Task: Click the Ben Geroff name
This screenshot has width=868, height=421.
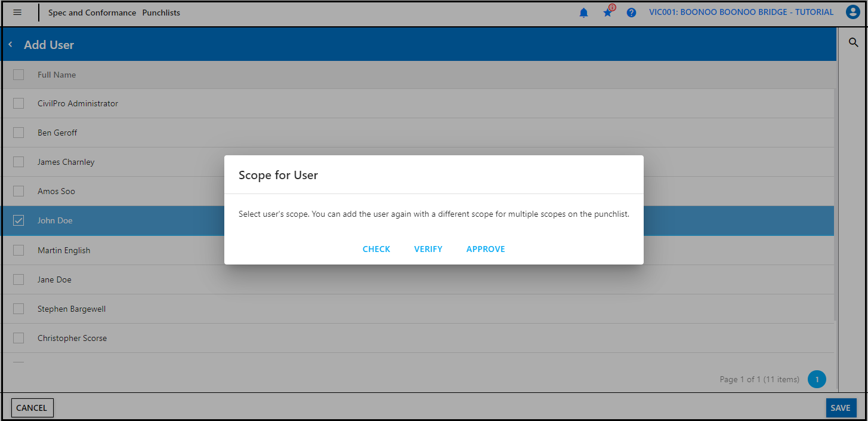Action: pyautogui.click(x=57, y=133)
